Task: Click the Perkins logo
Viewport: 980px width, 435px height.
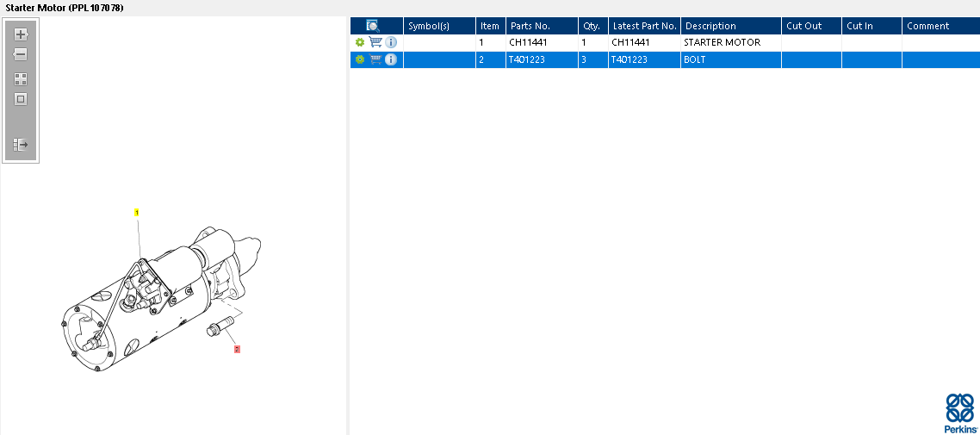Action: click(960, 413)
